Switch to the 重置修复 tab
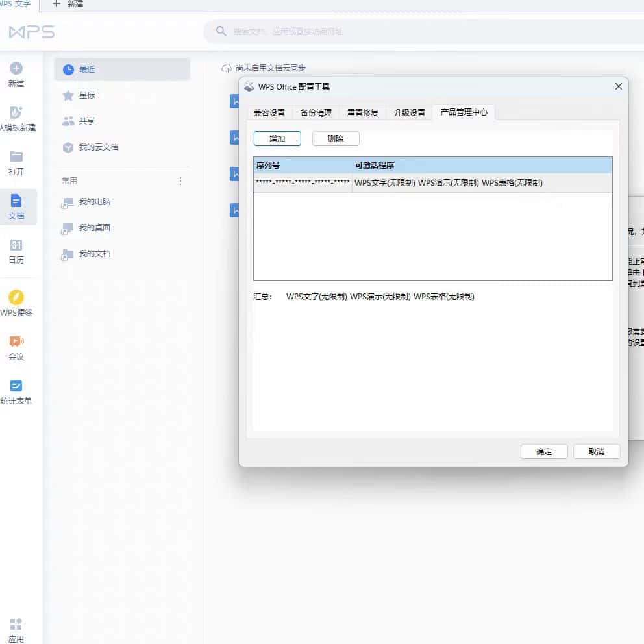 363,112
